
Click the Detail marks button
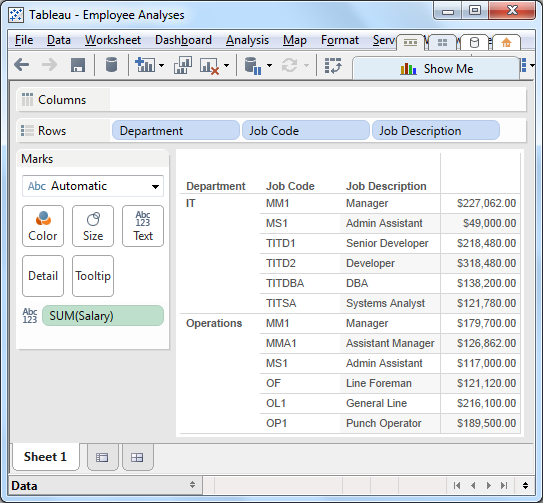pos(43,276)
